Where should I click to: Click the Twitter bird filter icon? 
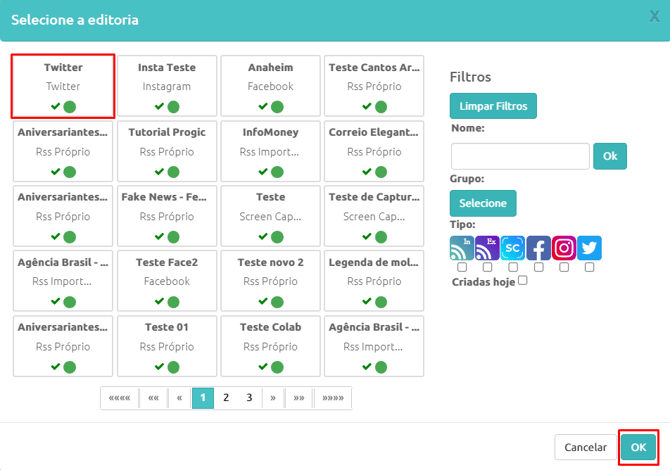coord(589,248)
